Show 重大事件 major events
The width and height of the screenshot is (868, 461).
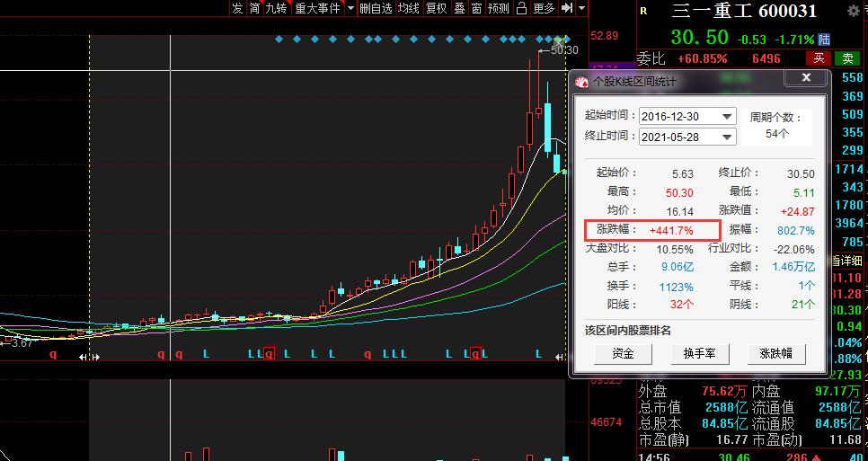(318, 8)
